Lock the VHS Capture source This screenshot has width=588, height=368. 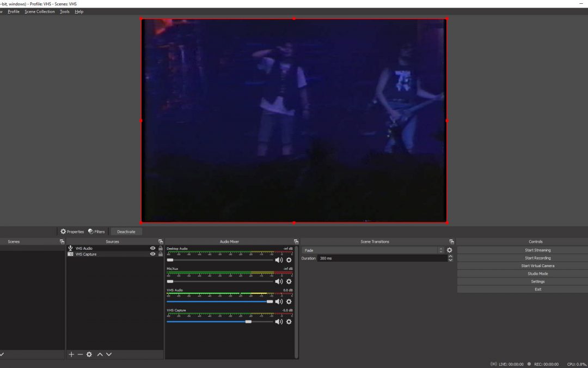(x=160, y=254)
